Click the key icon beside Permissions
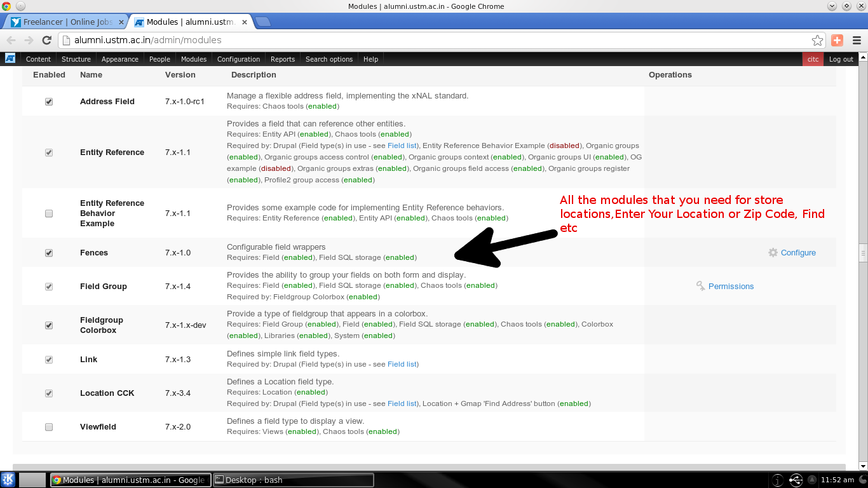The width and height of the screenshot is (868, 488). pos(700,286)
